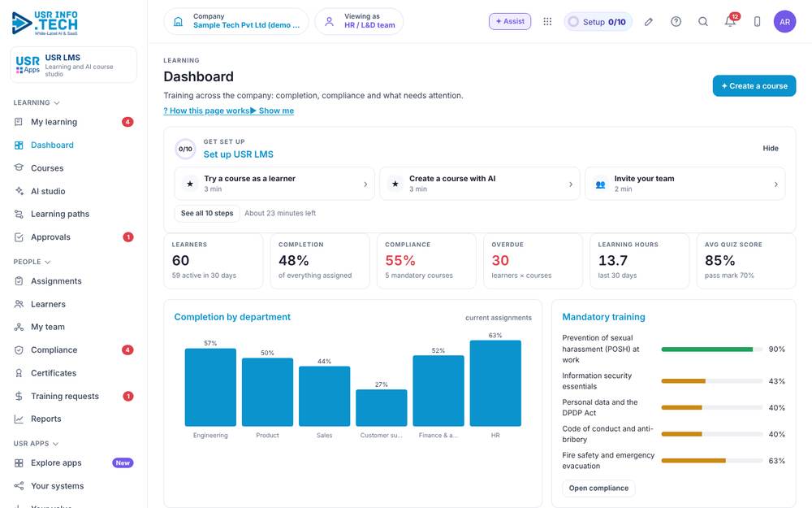
Task: Click the Certificates ribbon icon
Action: click(19, 373)
